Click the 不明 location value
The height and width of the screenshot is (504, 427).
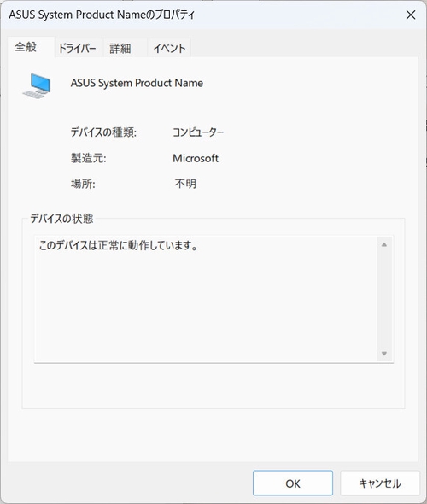[185, 184]
